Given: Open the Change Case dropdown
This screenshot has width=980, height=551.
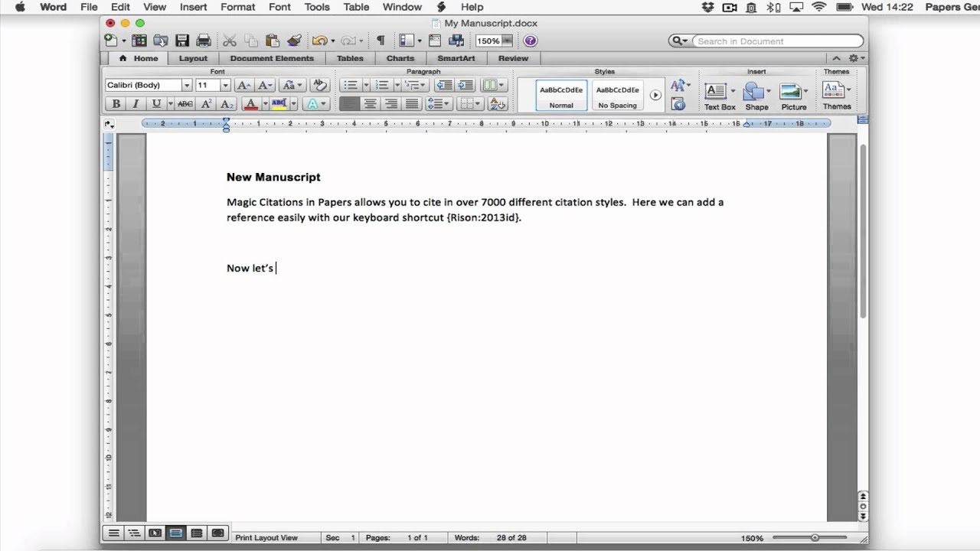Looking at the screenshot, I should pyautogui.click(x=292, y=85).
